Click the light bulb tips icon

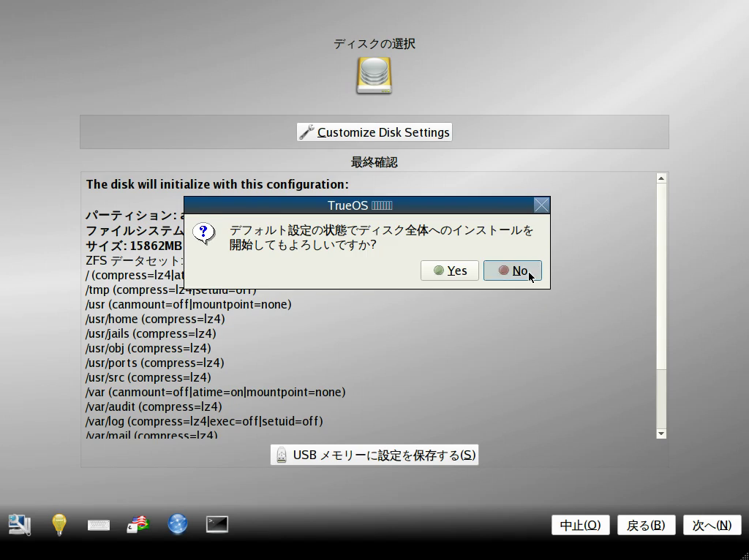click(x=59, y=524)
